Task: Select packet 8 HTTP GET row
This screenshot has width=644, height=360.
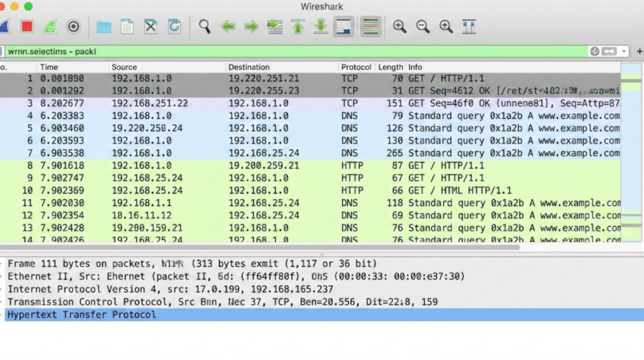Action: pyautogui.click(x=314, y=166)
